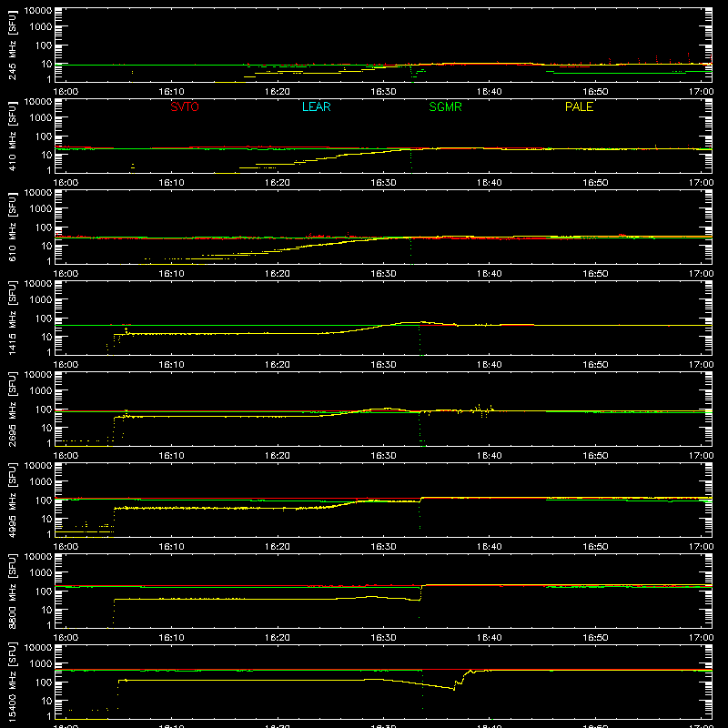
Task: Click the 17:00 tick under the 245 MHz plot
Action: point(701,92)
